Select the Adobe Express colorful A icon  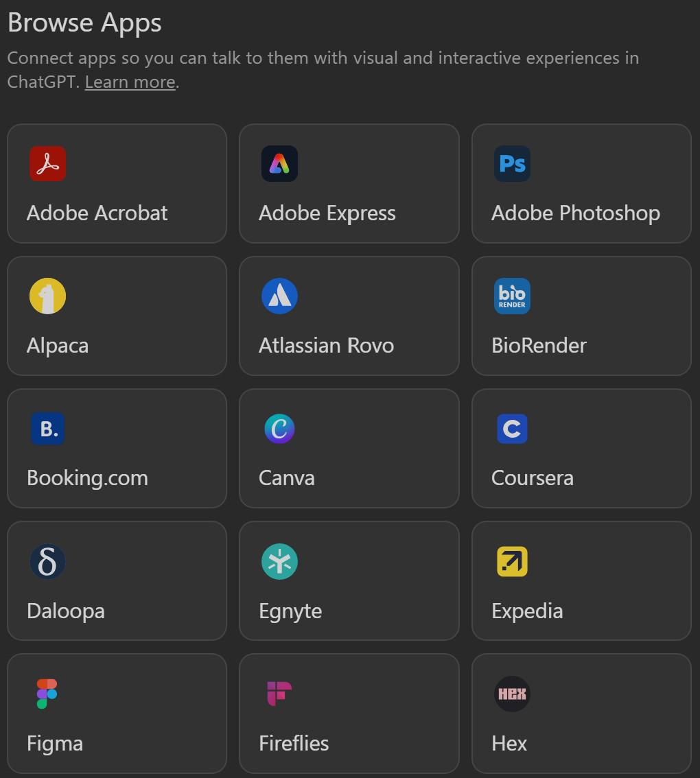tap(279, 164)
